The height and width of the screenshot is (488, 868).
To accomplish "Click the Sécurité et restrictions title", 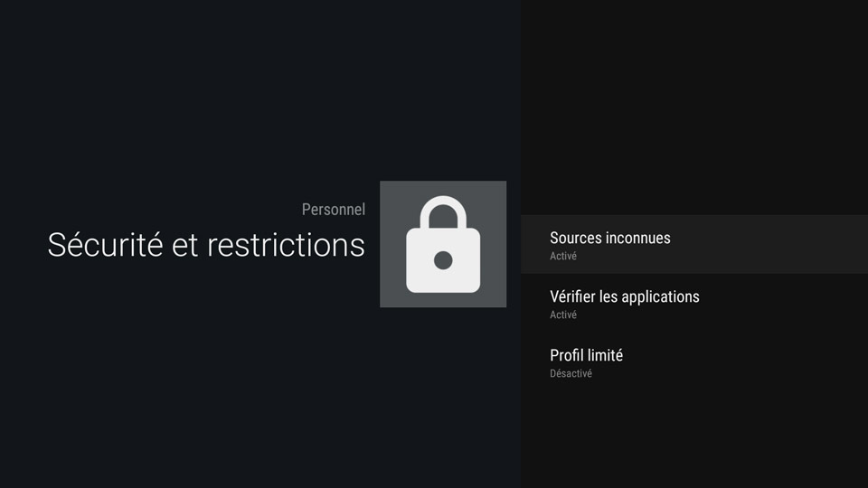I will click(x=206, y=245).
